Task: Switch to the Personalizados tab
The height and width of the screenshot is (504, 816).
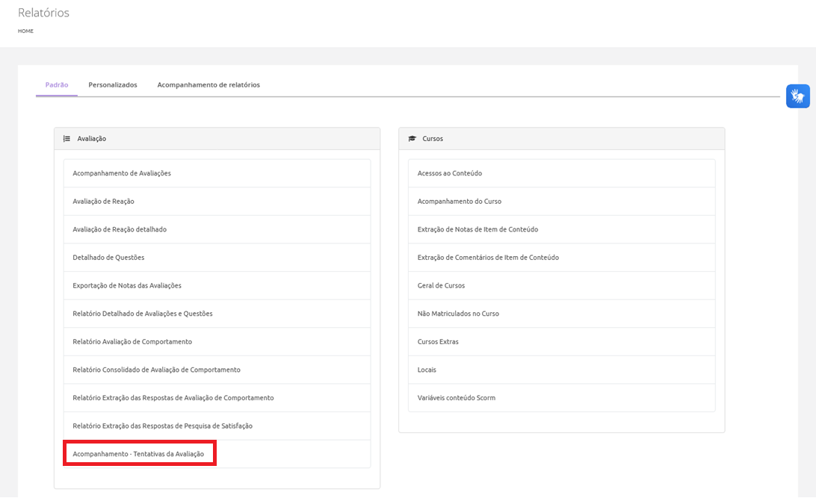Action: [x=113, y=85]
